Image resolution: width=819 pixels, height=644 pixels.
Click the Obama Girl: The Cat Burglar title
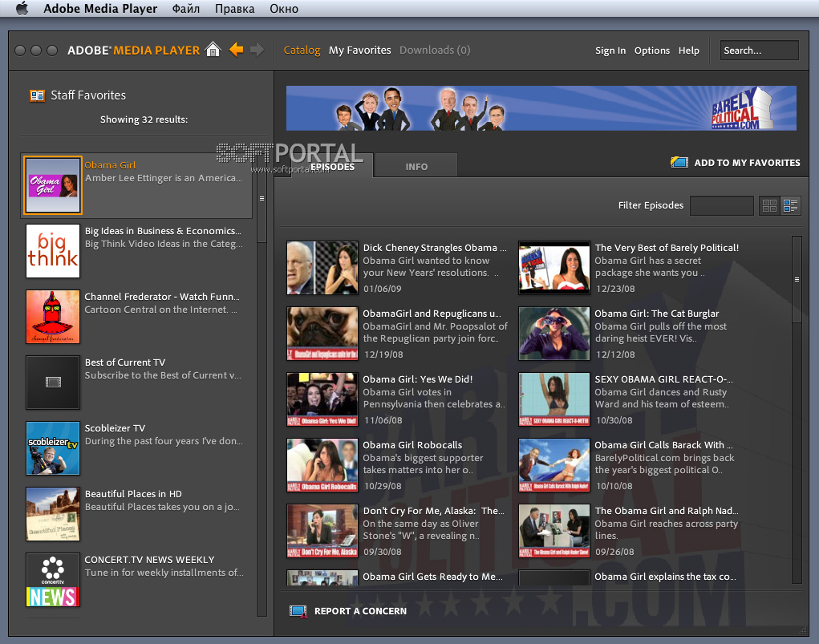tap(656, 314)
